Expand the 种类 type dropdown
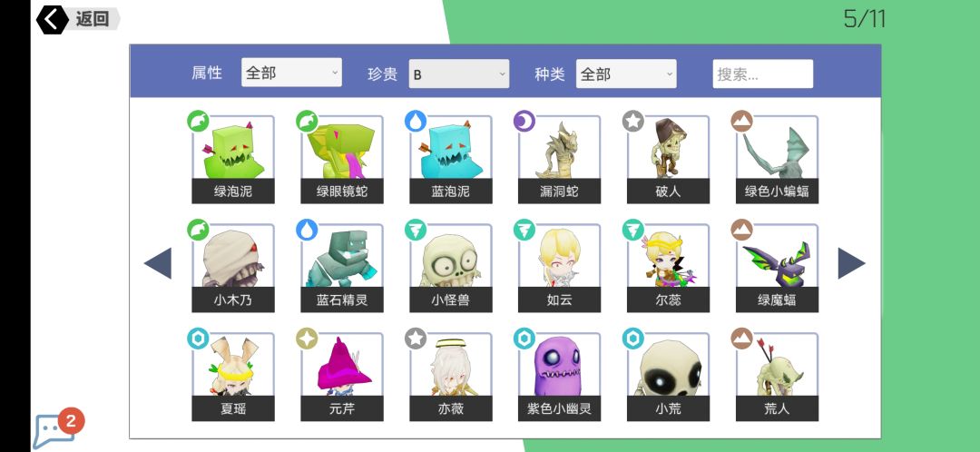Image resolution: width=980 pixels, height=452 pixels. (626, 74)
